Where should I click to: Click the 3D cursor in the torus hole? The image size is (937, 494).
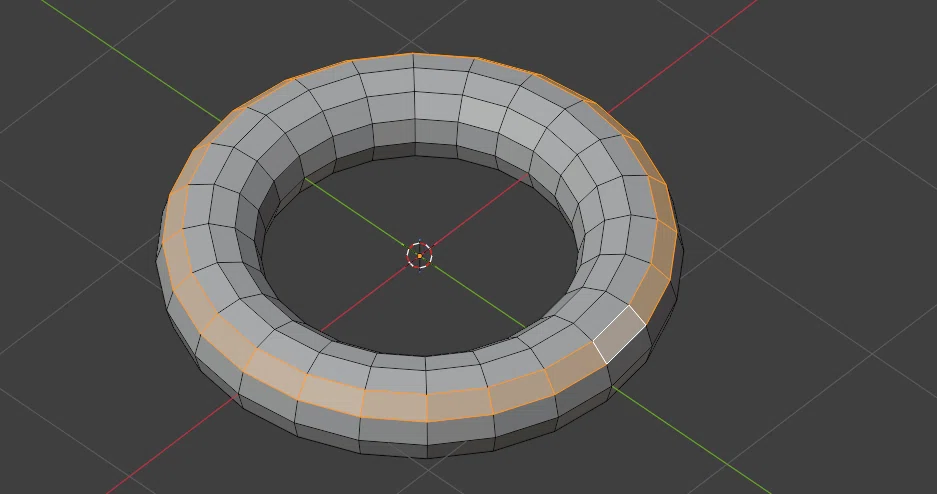[419, 256]
